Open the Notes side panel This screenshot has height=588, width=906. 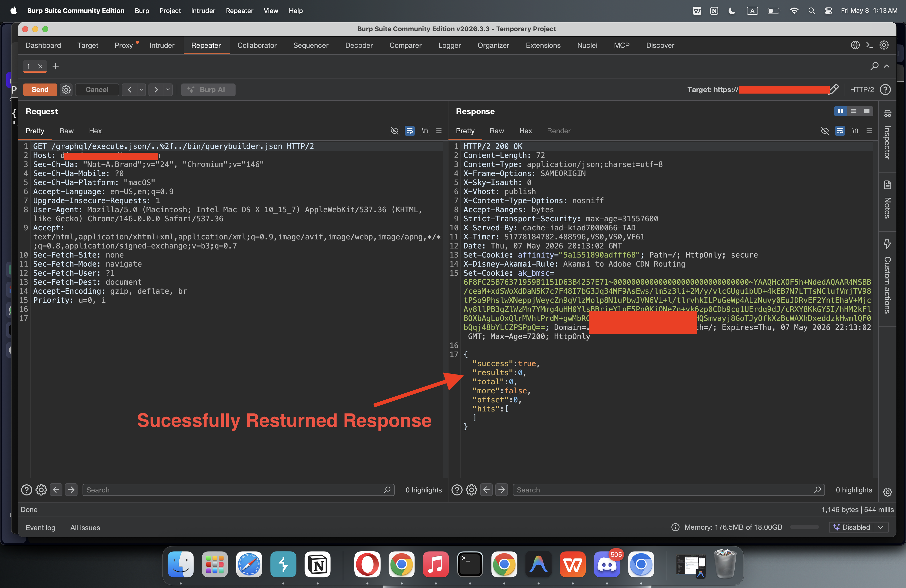click(887, 200)
